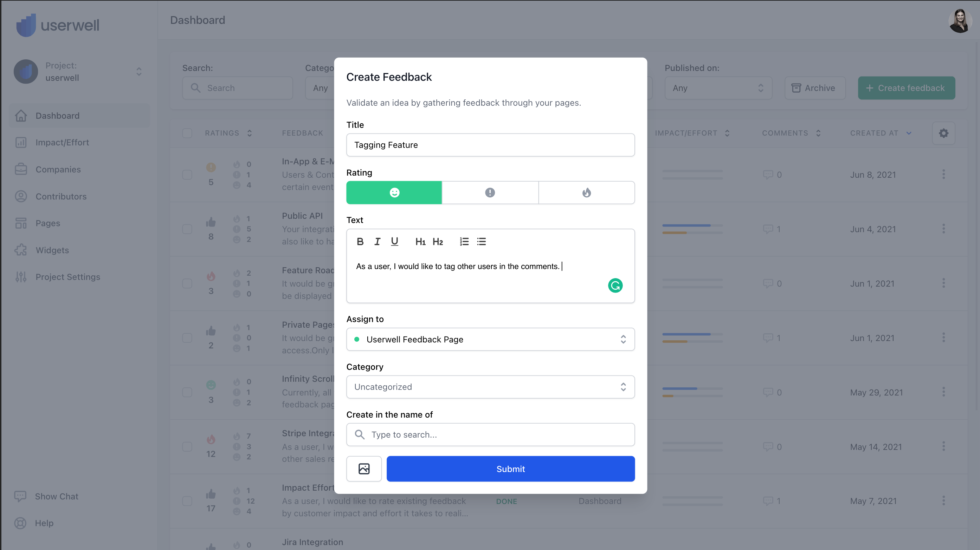Open the Category Uncategorized dropdown

pyautogui.click(x=490, y=387)
